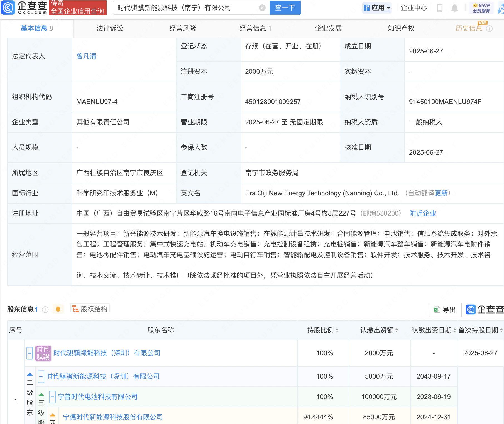
Task: Collapse the 宁普时代电池科技 row
Action: (52, 397)
